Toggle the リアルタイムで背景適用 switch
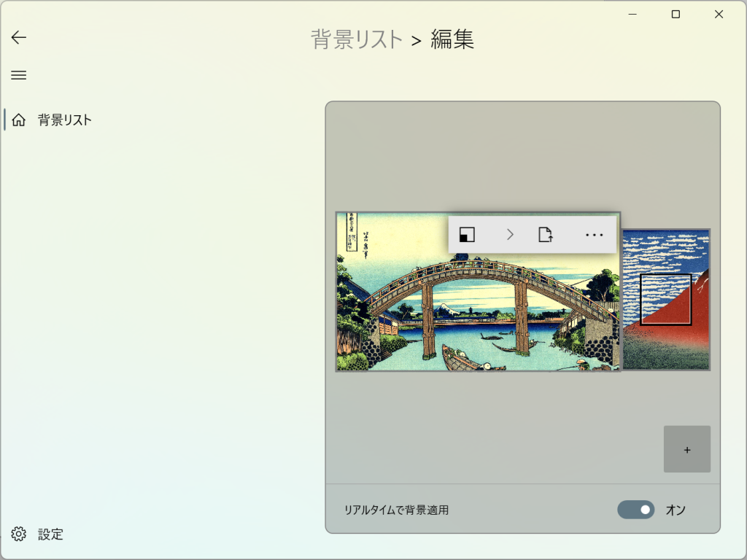The height and width of the screenshot is (560, 747). tap(635, 510)
